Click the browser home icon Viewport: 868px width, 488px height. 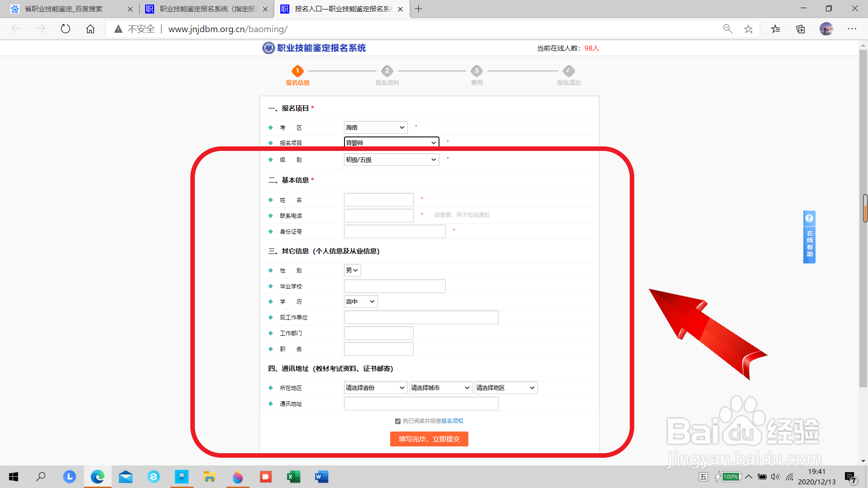pos(90,28)
